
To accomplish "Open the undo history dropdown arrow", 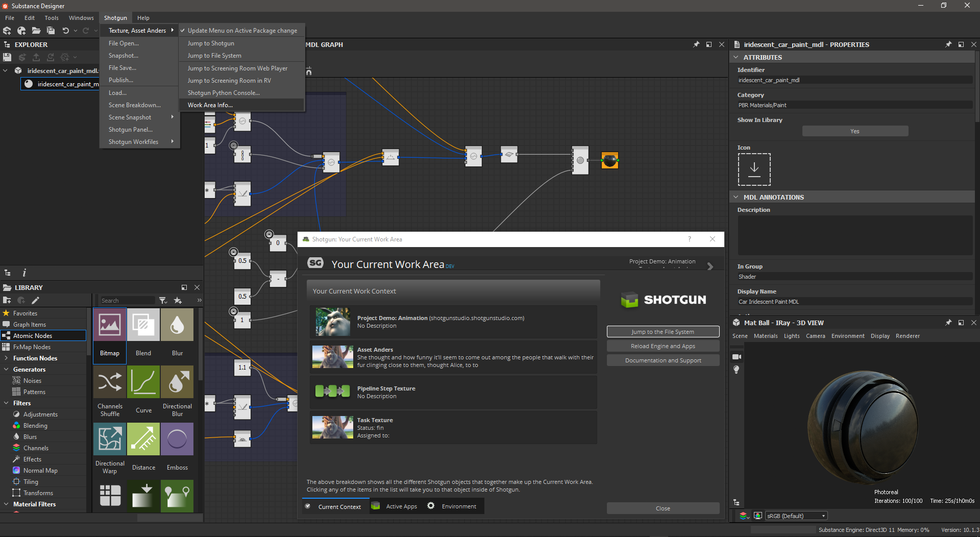I will coord(76,31).
